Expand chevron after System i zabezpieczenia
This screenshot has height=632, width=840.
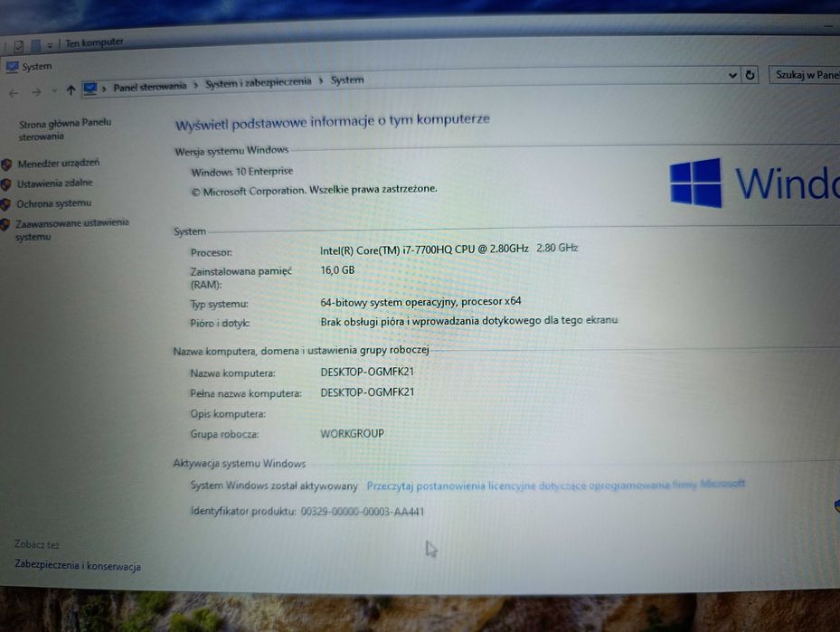[321, 80]
